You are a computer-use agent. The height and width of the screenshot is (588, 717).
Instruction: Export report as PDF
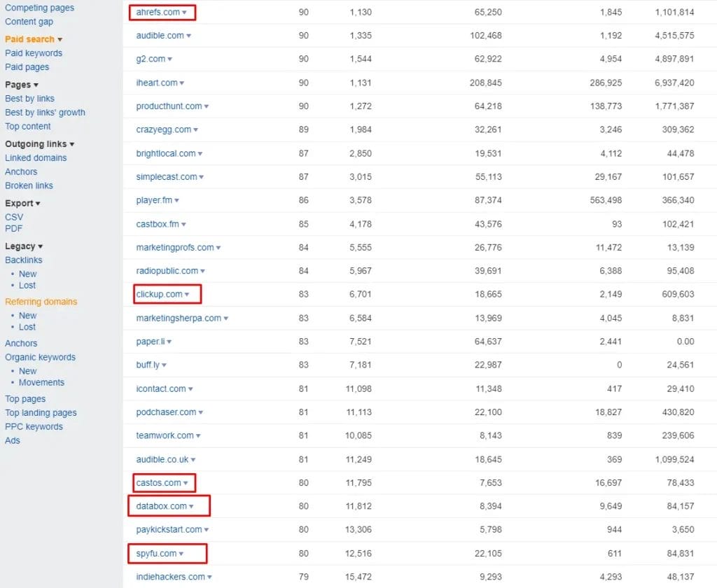[14, 228]
